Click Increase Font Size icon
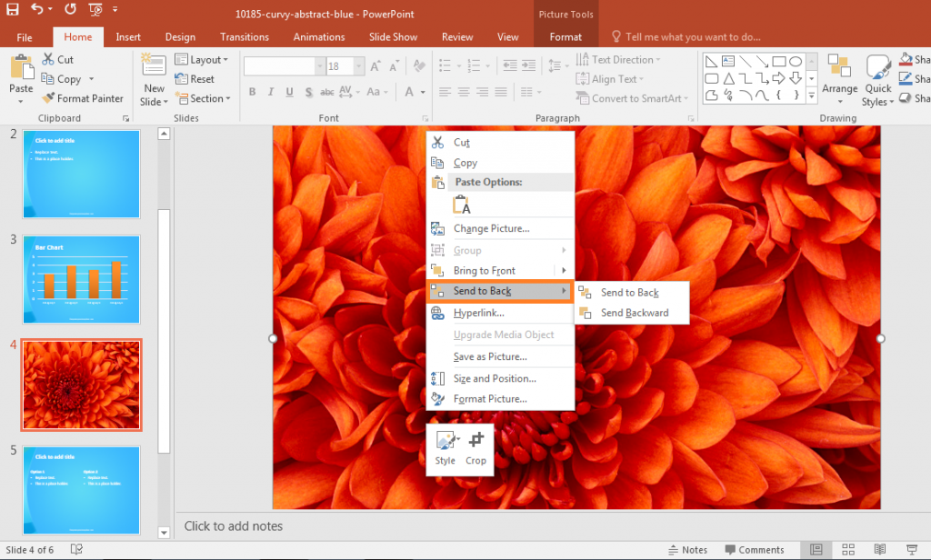 point(375,66)
